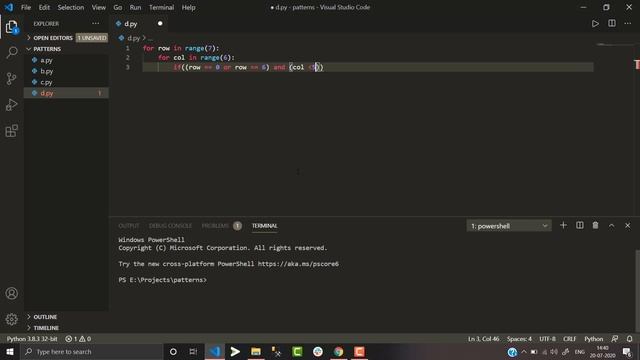
Task: Switch to the PROBLEMS tab
Action: point(221,226)
